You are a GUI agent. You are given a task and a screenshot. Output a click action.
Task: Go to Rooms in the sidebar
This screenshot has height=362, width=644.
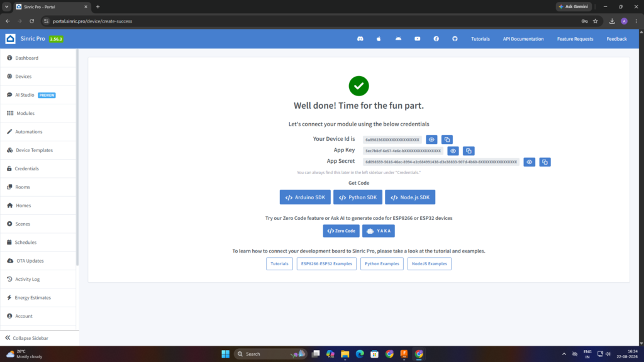point(38,187)
